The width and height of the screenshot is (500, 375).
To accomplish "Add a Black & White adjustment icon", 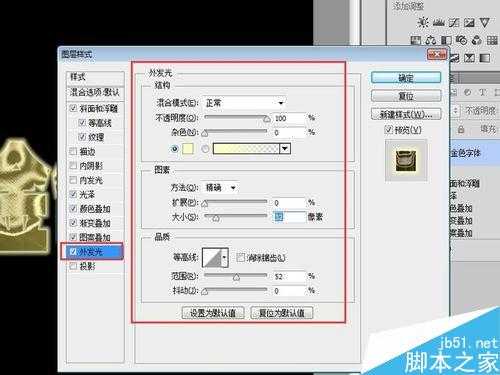I will click(x=446, y=40).
